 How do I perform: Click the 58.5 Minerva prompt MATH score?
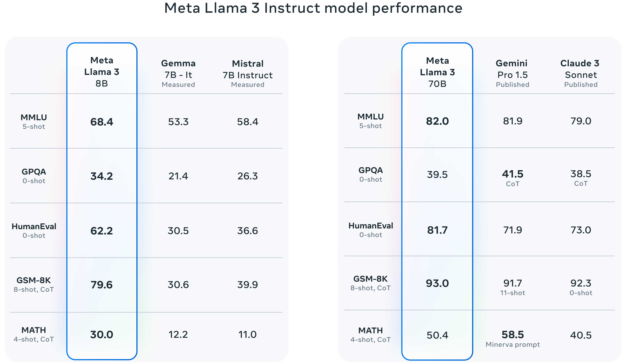click(512, 339)
